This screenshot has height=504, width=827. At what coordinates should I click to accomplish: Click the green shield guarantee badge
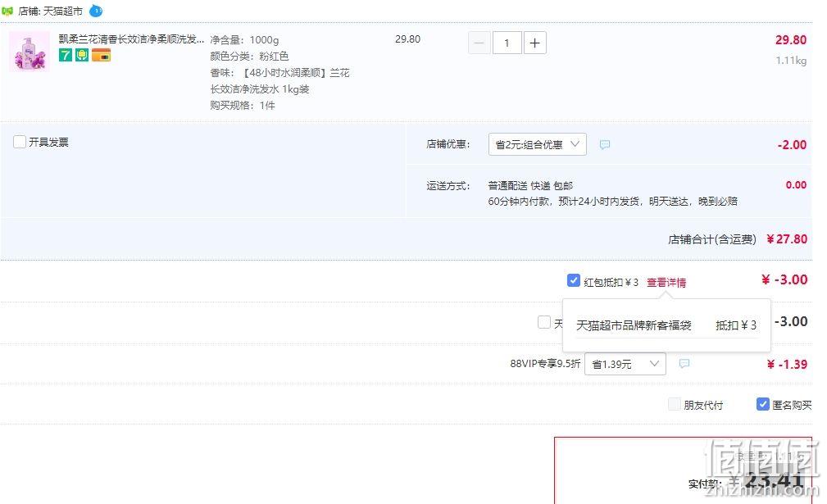pos(82,55)
